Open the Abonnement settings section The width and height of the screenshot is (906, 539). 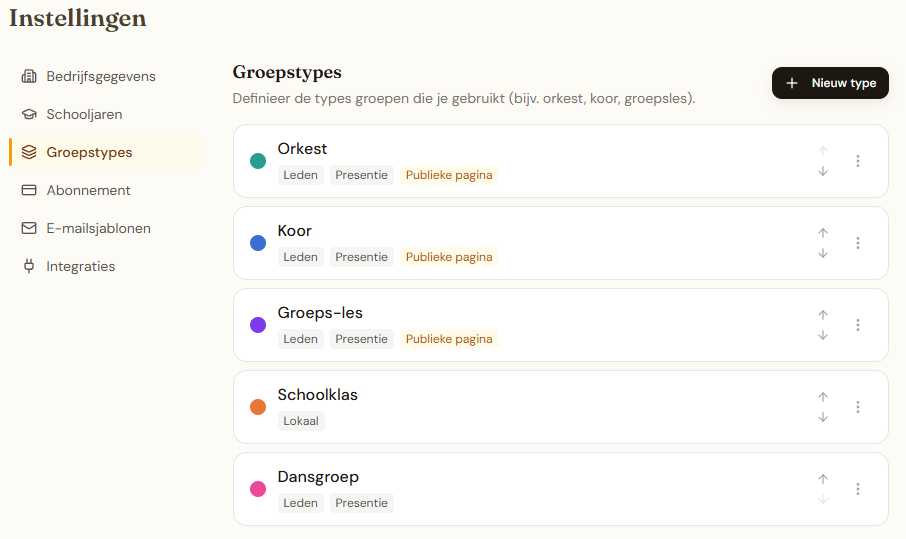click(88, 191)
